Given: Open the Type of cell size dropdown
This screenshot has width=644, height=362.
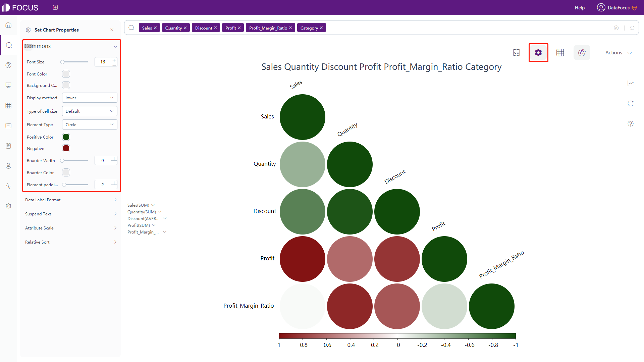Looking at the screenshot, I should tap(90, 111).
